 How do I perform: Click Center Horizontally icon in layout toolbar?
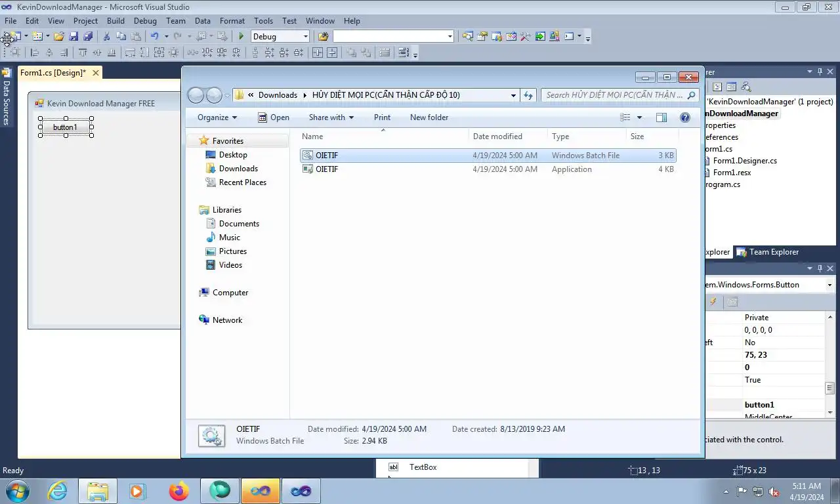(x=317, y=53)
